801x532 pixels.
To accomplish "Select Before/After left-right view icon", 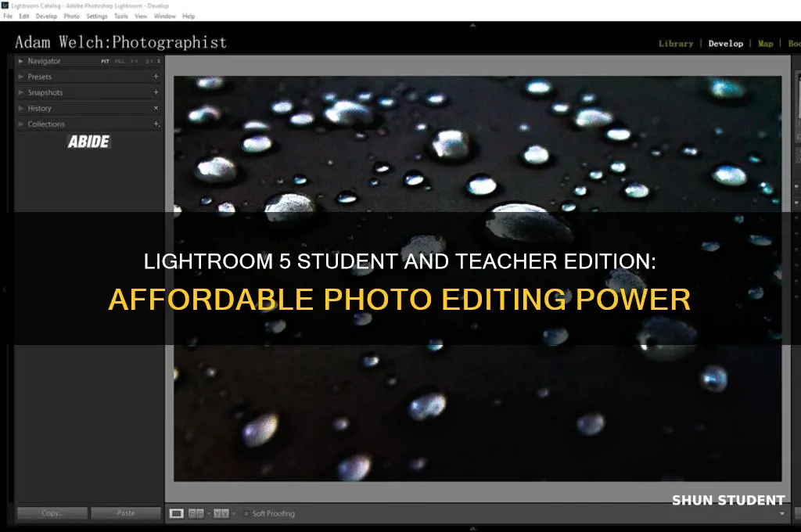I will (x=196, y=513).
